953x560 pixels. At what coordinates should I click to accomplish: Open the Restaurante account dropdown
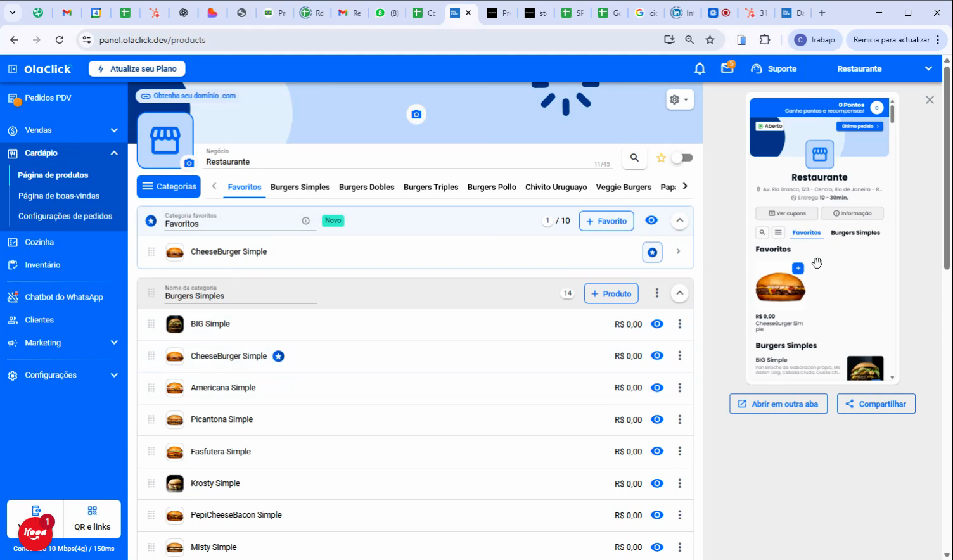click(885, 68)
